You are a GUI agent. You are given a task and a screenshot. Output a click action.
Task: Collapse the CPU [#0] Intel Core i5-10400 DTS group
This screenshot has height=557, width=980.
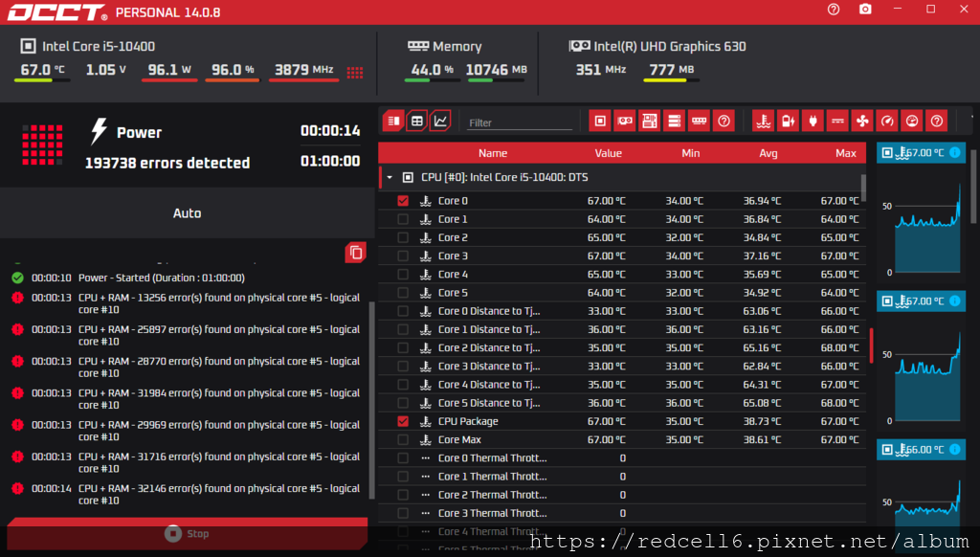390,178
